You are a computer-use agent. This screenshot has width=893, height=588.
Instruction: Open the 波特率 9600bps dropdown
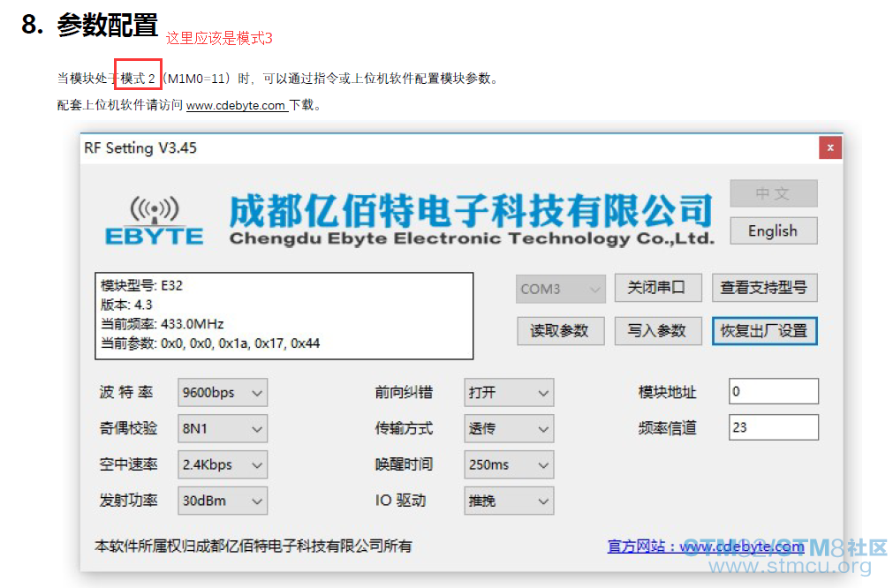(x=222, y=392)
